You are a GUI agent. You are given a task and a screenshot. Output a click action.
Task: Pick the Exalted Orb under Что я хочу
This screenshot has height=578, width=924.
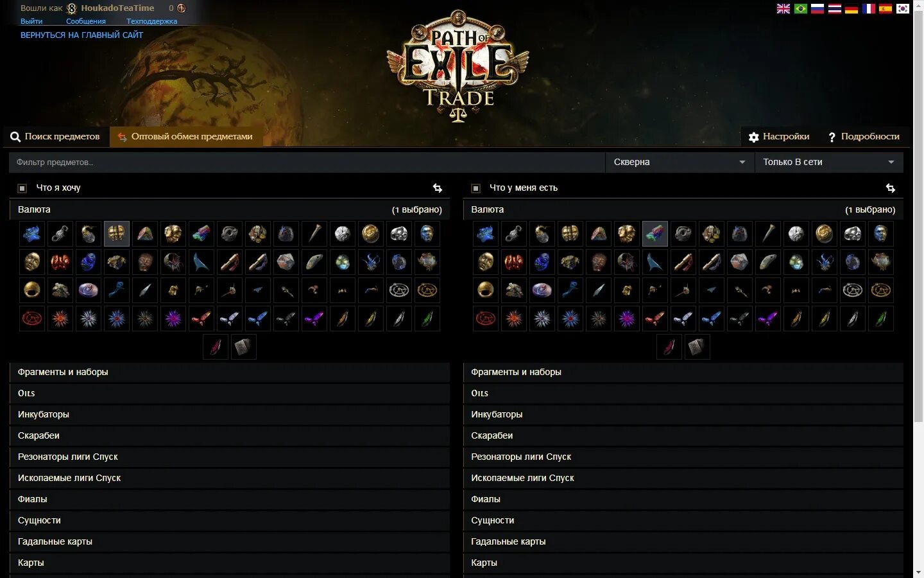173,234
